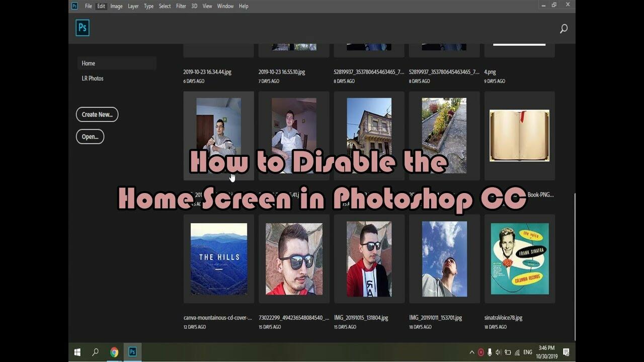644x362 pixels.
Task: Open the 3D menu
Action: 194,6
